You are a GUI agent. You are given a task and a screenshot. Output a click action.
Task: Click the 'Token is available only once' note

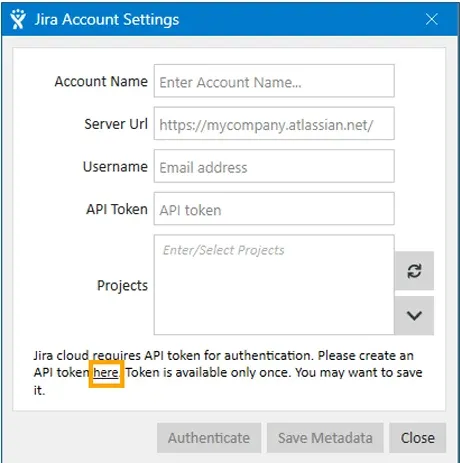click(207, 373)
